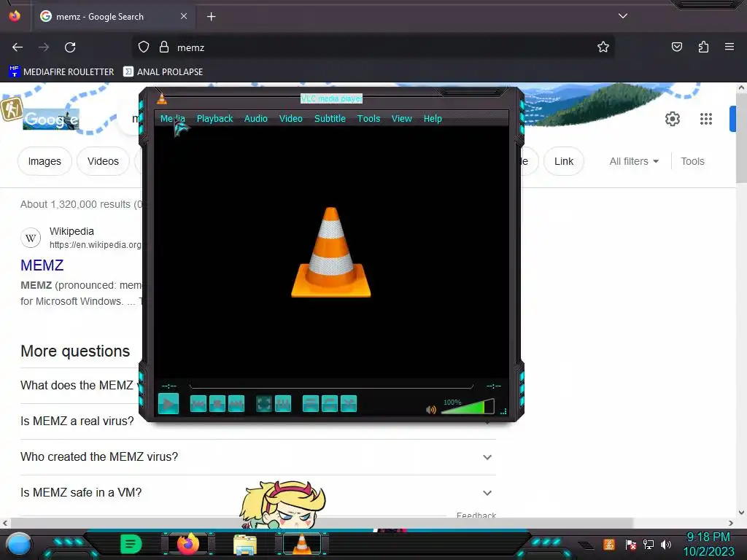Open the second bookmark in bookmarks toolbar
Viewport: 747px width, 560px height.
click(163, 72)
